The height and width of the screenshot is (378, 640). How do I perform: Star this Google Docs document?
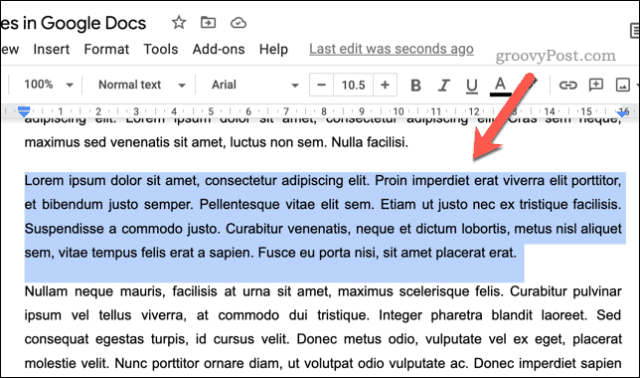[x=178, y=22]
